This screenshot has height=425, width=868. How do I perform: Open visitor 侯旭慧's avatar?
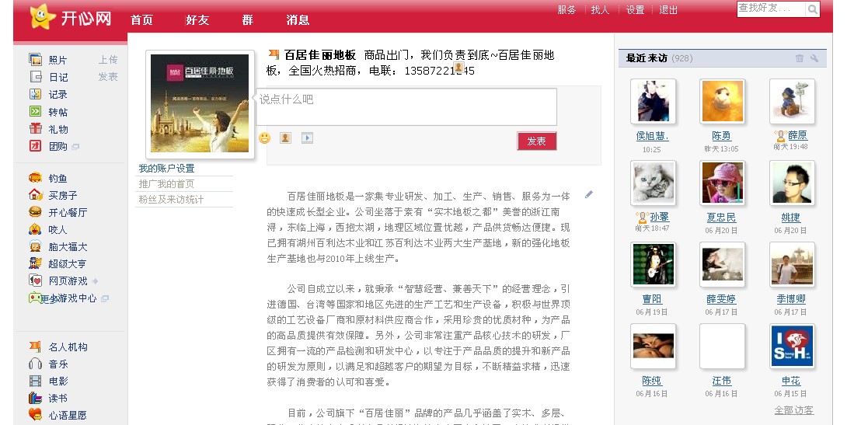pyautogui.click(x=653, y=101)
